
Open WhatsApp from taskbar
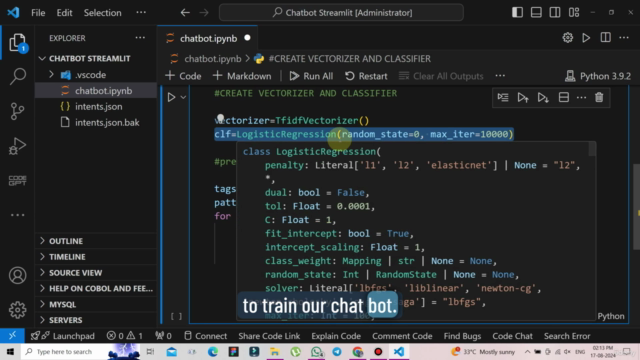(x=316, y=351)
